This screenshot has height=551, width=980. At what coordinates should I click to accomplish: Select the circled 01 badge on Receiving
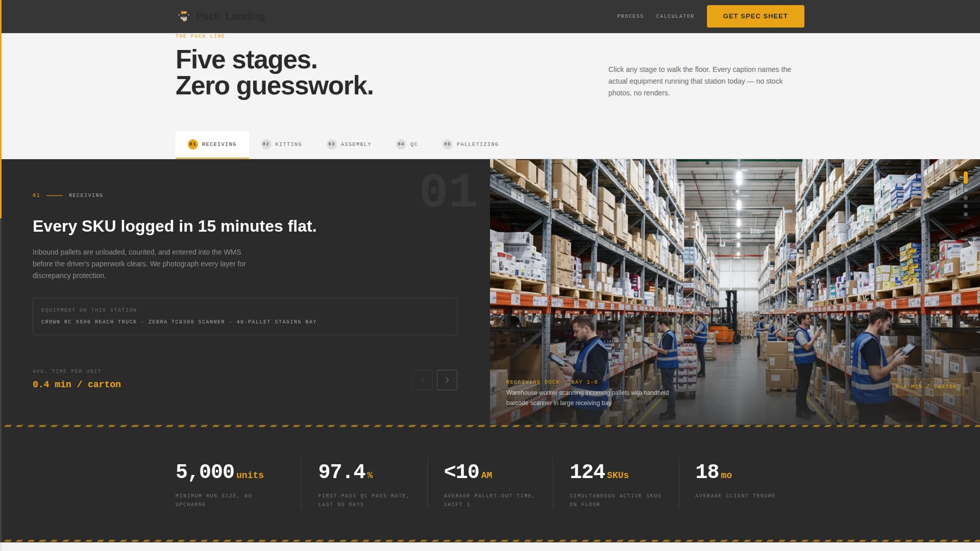pyautogui.click(x=193, y=144)
